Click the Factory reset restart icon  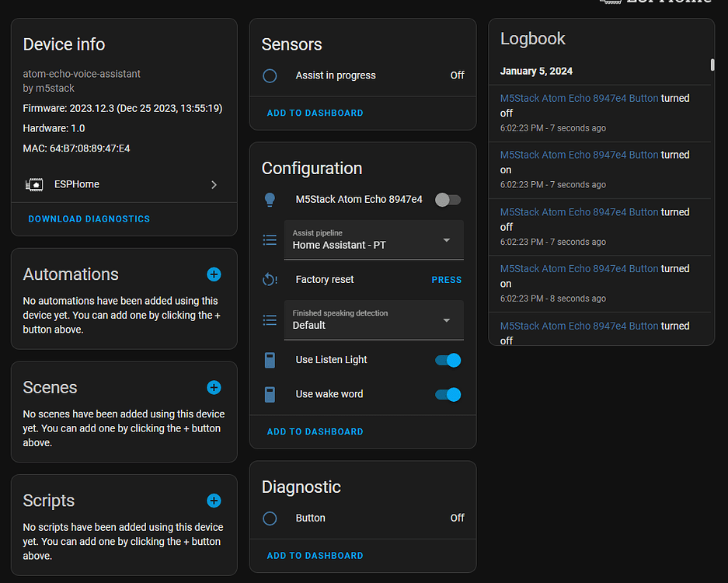[270, 280]
